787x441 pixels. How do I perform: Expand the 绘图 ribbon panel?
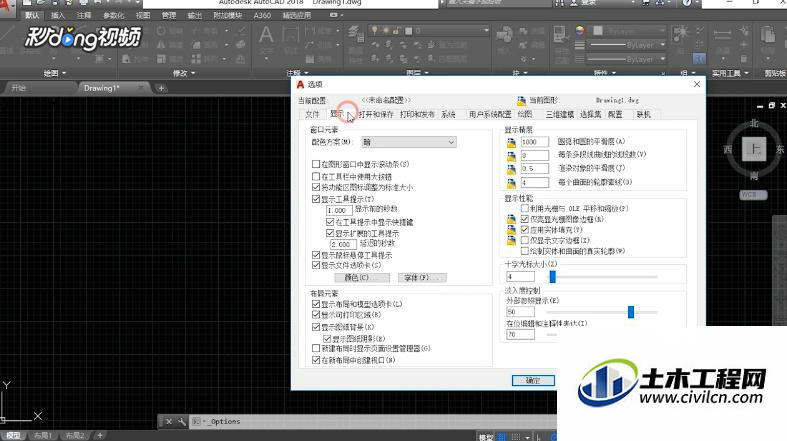[x=55, y=73]
